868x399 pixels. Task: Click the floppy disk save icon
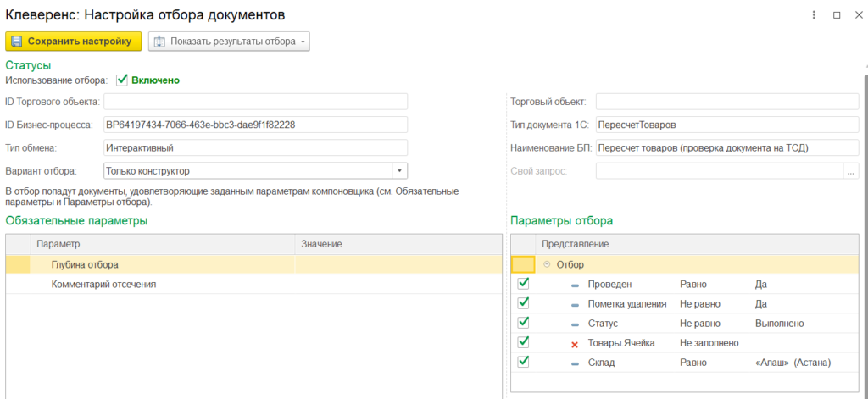click(17, 41)
